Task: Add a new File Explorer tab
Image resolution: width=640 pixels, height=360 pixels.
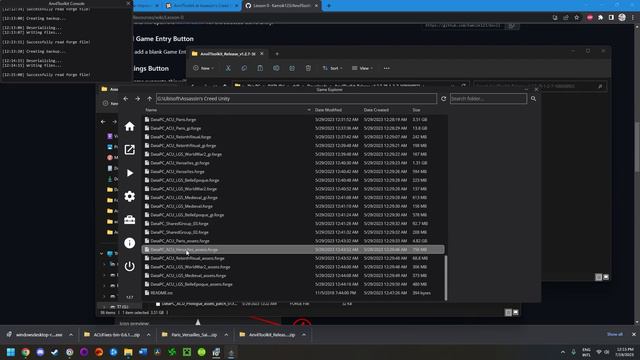Action: 277,54
